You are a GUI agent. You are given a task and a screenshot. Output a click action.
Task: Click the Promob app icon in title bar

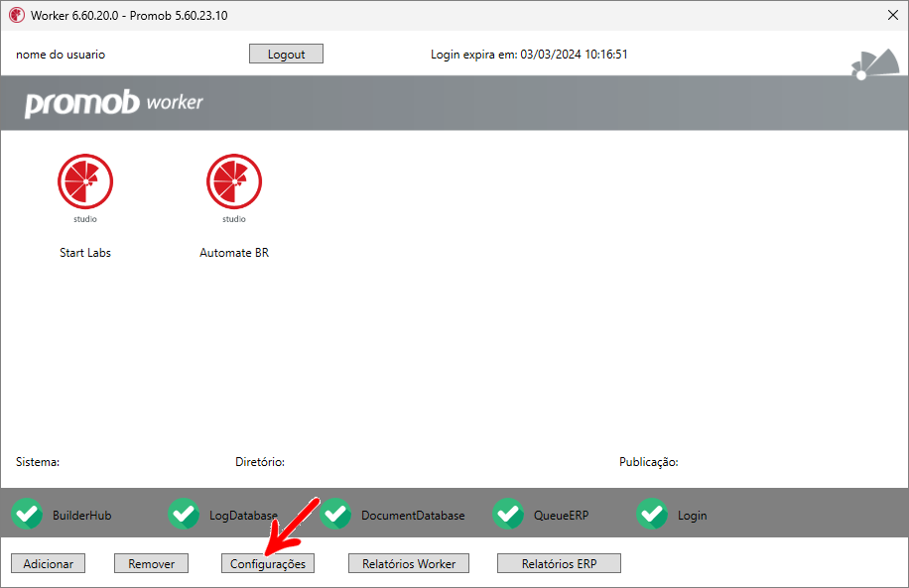(x=17, y=15)
